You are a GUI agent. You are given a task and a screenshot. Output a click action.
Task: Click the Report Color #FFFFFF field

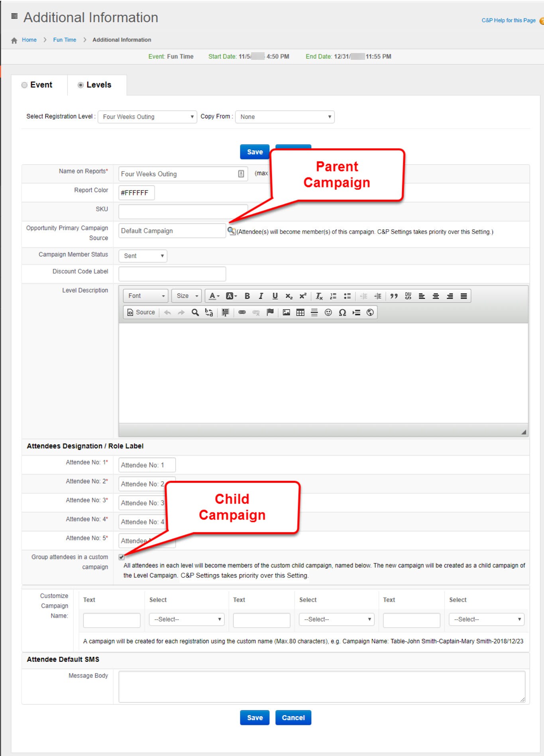point(137,193)
